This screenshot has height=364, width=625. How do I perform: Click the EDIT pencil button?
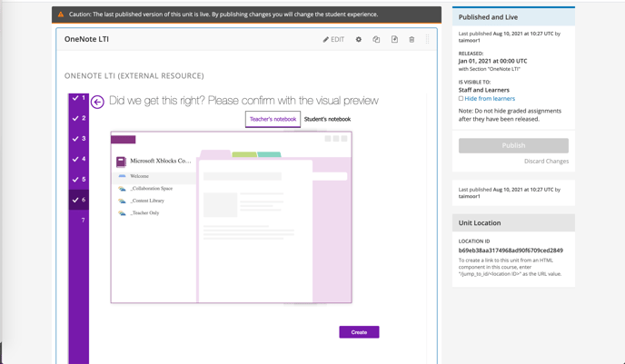(333, 39)
